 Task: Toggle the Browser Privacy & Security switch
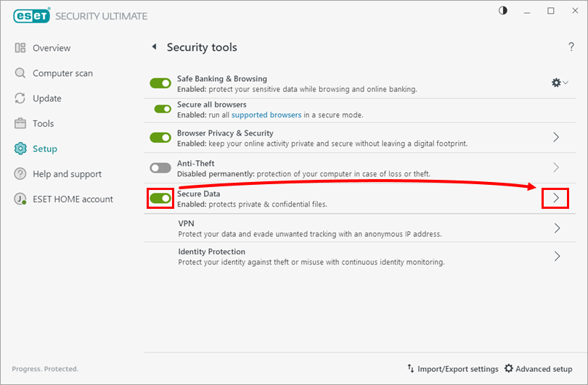coord(160,138)
